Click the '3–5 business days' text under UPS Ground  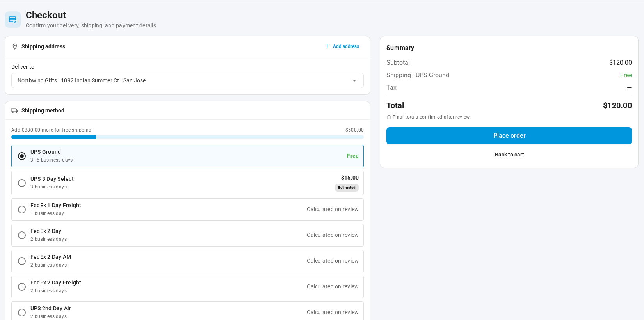52,160
